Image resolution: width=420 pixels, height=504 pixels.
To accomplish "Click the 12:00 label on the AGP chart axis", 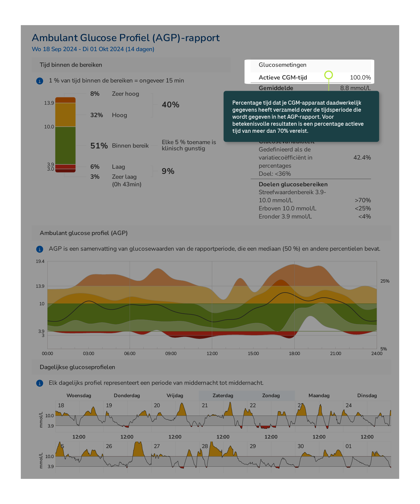I will [212, 354].
